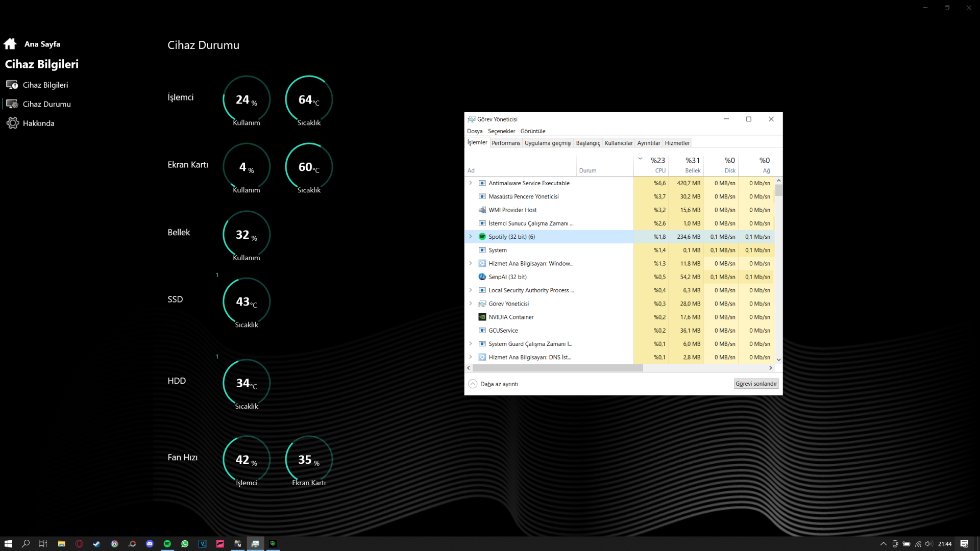Expand Local Security Authority Process row
This screenshot has height=551, width=980.
(x=471, y=290)
